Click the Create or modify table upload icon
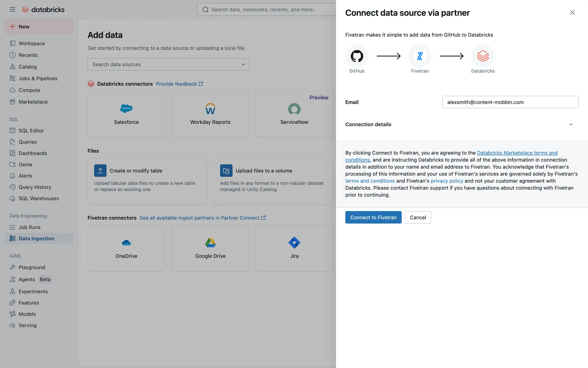Screen dimensions: 588x368 [x=100, y=171]
